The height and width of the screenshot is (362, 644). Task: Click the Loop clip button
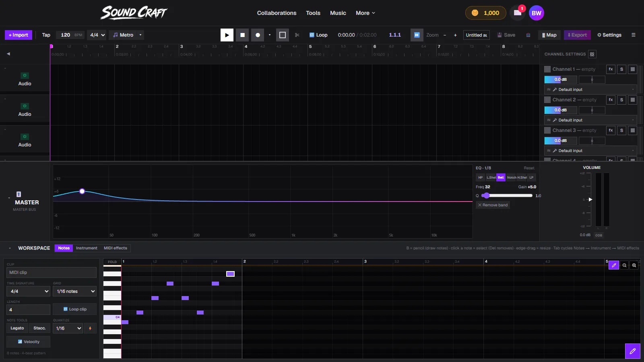click(74, 309)
